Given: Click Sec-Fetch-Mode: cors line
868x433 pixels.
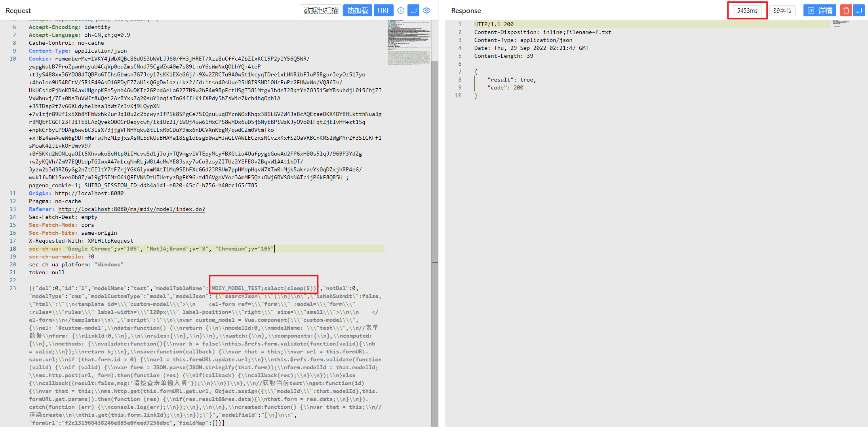Looking at the screenshot, I should [x=61, y=225].
